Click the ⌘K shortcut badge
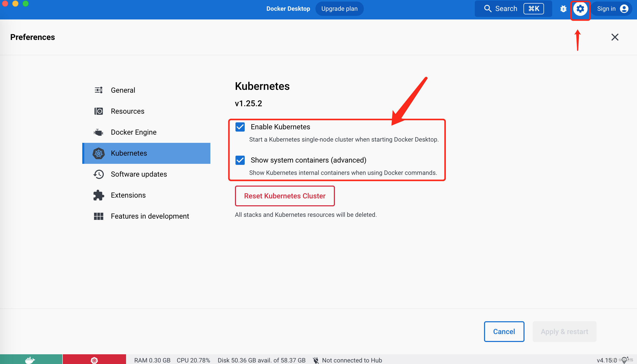The image size is (637, 364). [x=534, y=9]
